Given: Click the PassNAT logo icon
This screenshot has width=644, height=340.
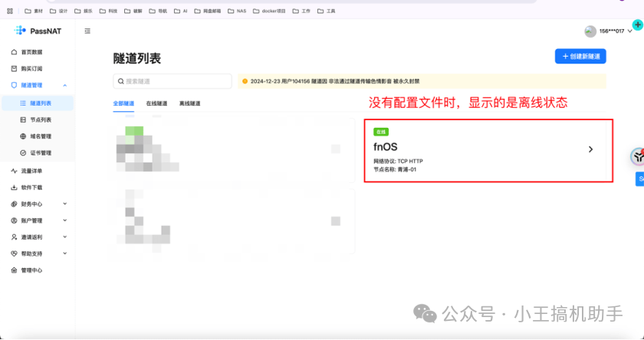Looking at the screenshot, I should pos(20,31).
